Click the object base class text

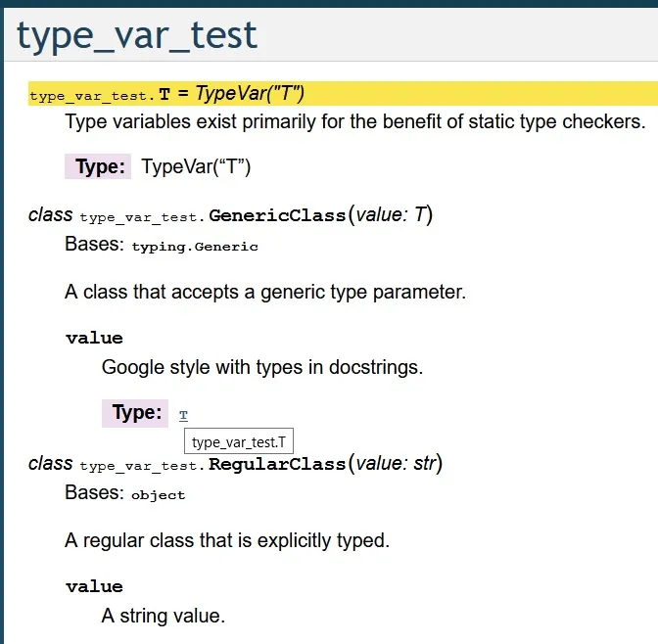[x=159, y=495]
